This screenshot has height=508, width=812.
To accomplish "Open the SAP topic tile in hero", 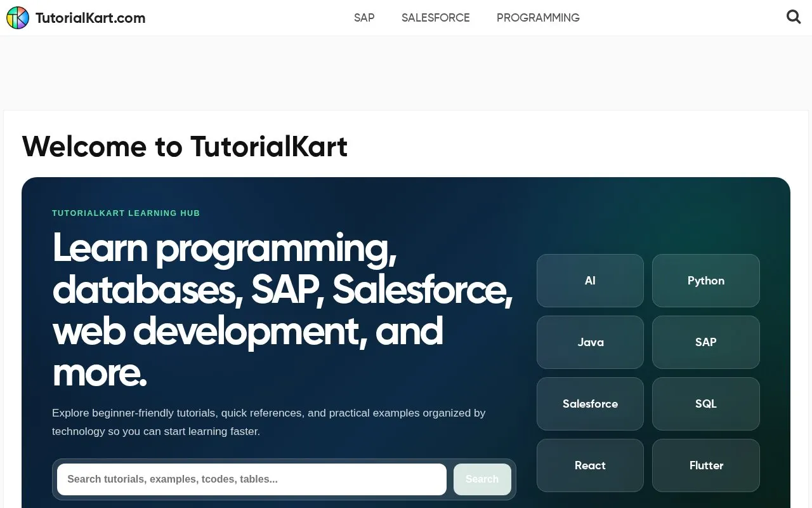I will [706, 342].
